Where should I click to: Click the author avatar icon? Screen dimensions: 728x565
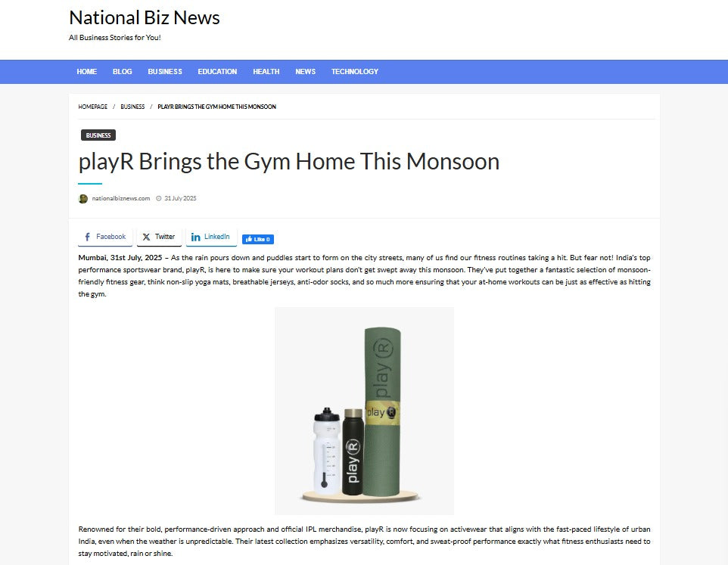[83, 198]
